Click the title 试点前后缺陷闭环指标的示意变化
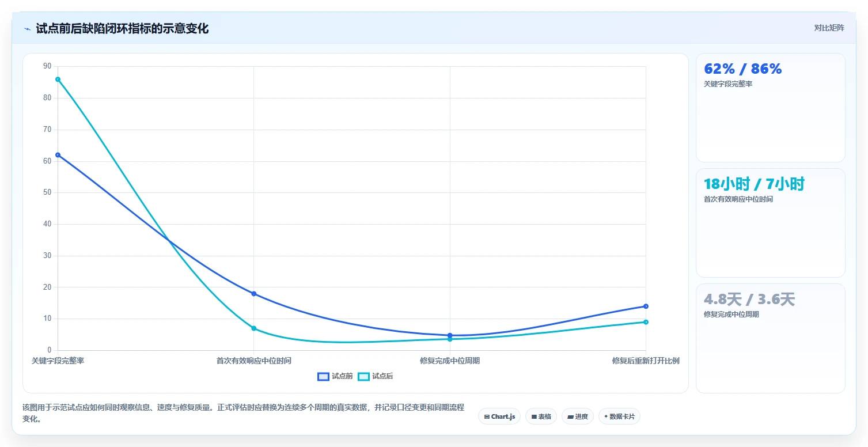 122,28
